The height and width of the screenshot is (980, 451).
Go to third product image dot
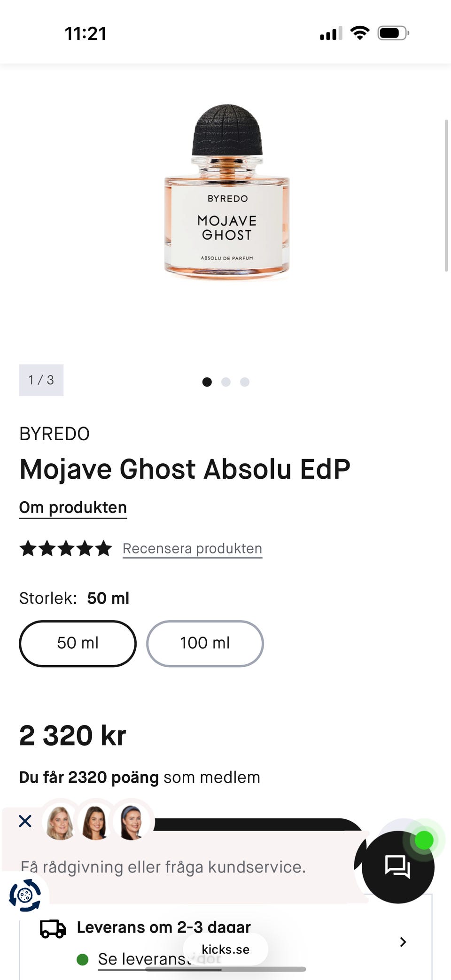[245, 382]
